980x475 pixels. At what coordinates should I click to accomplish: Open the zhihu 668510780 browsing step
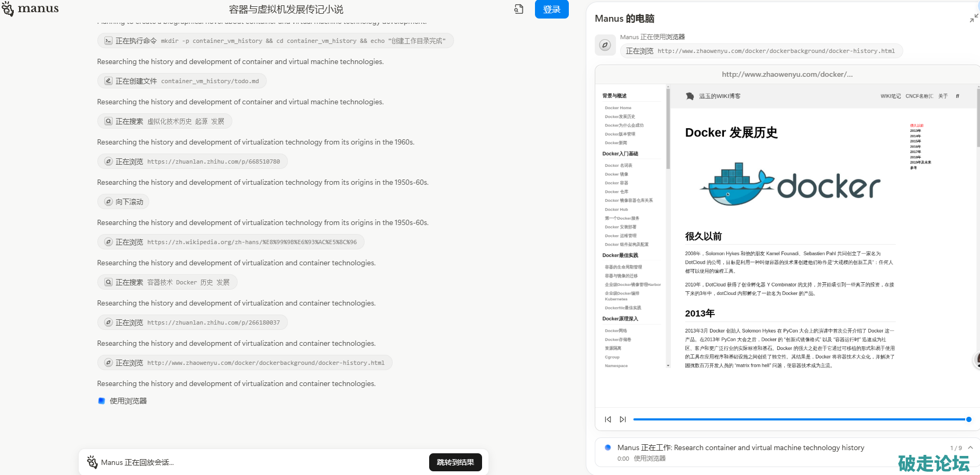[x=193, y=162]
